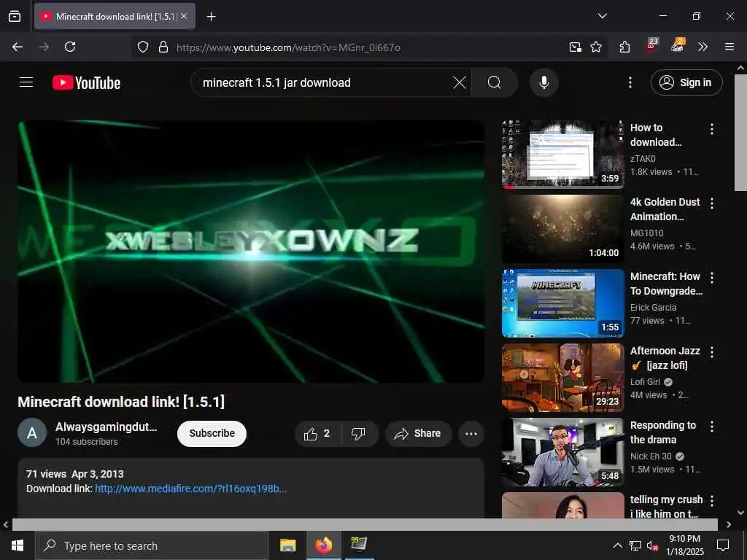This screenshot has height=560, width=747.
Task: Select the Minecraft download link tab
Action: click(x=115, y=16)
